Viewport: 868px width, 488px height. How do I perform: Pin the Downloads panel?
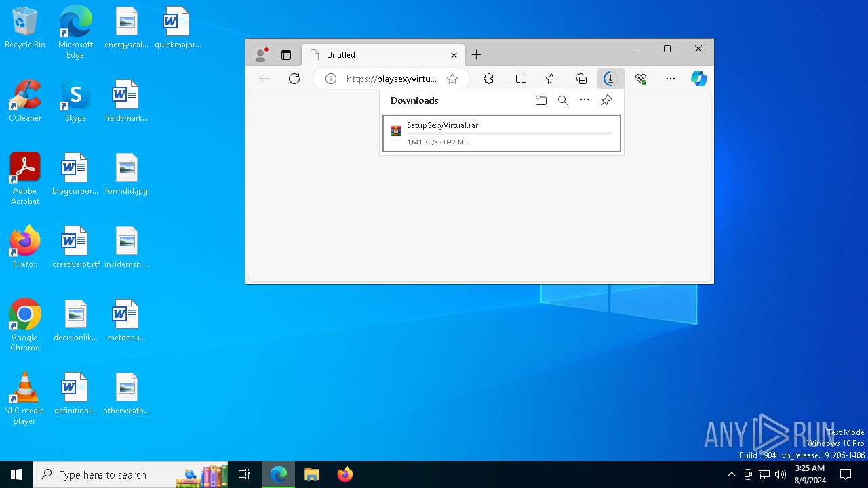click(606, 100)
